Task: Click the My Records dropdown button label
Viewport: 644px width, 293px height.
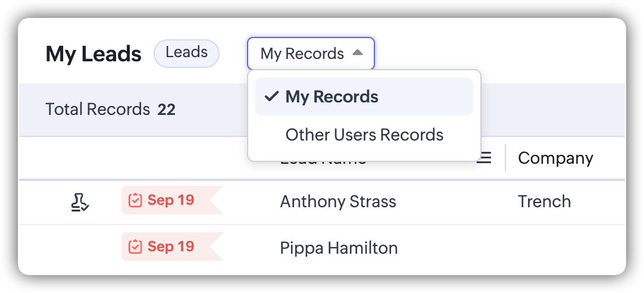Action: pyautogui.click(x=302, y=54)
